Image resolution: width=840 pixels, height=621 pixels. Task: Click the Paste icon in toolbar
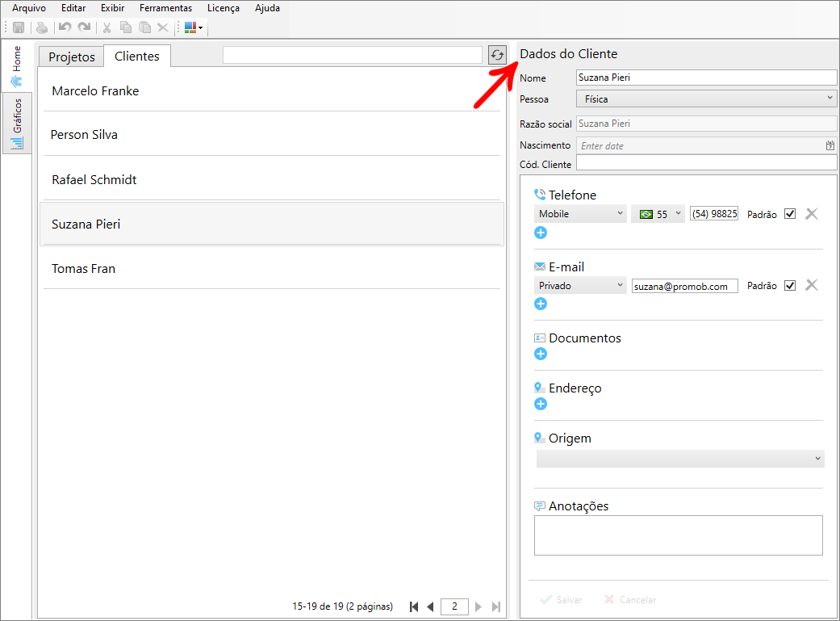tap(144, 27)
